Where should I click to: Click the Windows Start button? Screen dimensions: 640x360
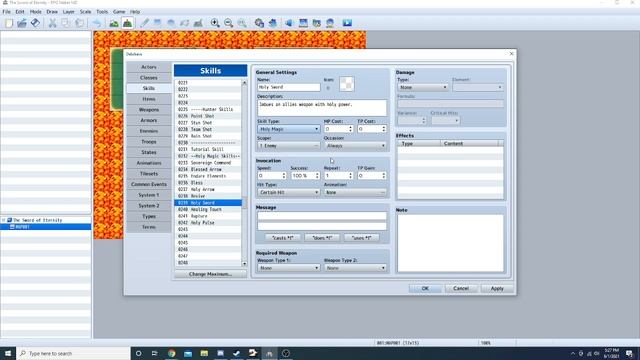click(8, 353)
